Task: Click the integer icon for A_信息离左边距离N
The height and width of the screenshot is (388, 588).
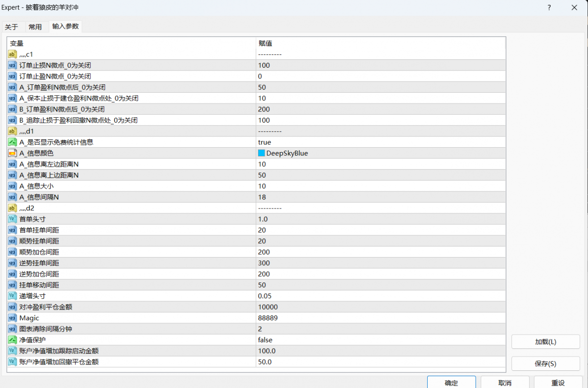Action: tap(12, 164)
